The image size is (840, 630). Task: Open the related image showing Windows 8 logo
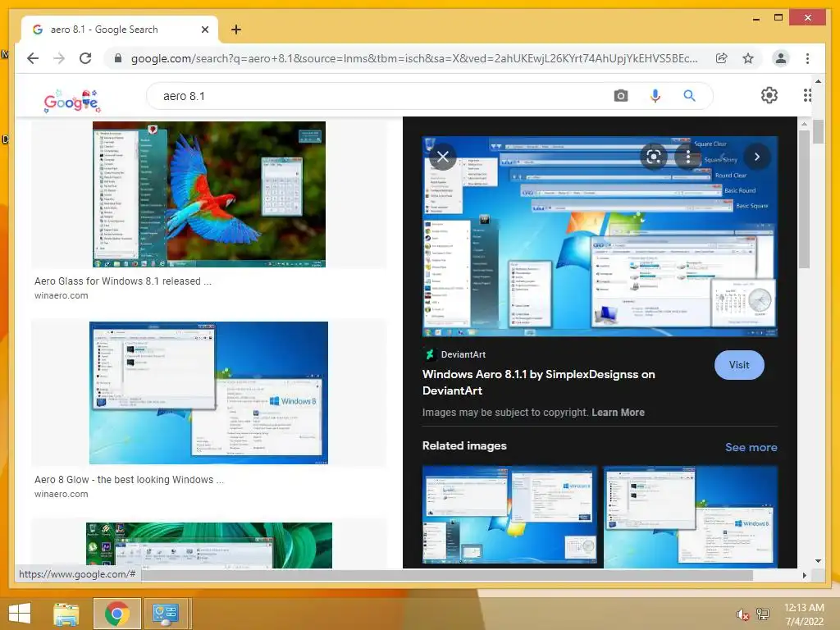690,517
